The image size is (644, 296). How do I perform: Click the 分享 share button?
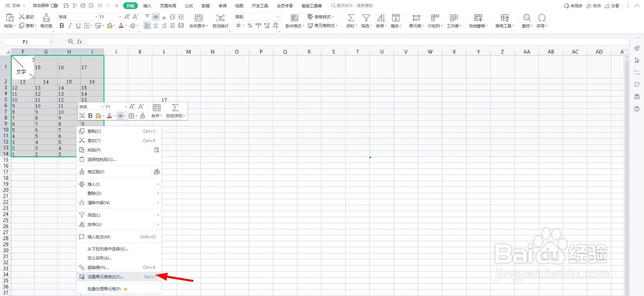pyautogui.click(x=612, y=6)
